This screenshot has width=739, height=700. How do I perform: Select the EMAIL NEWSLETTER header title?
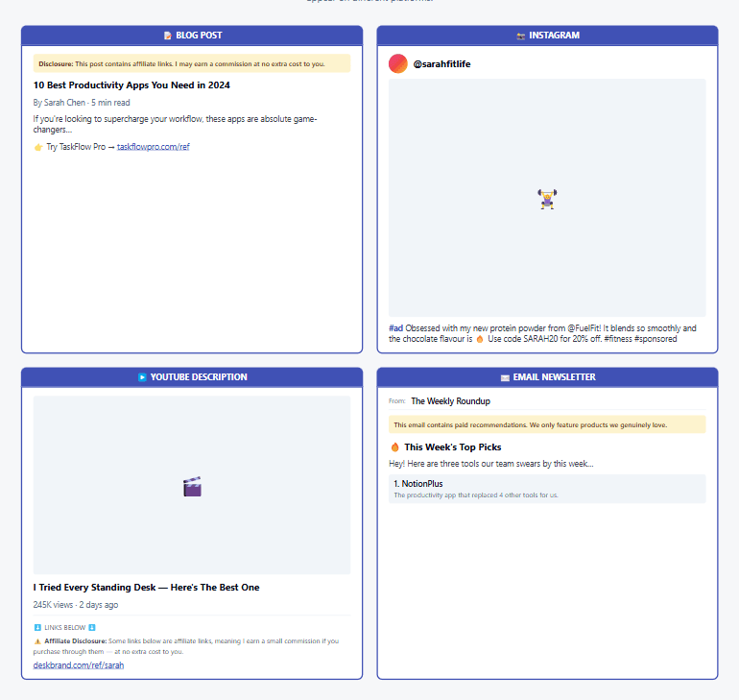554,377
